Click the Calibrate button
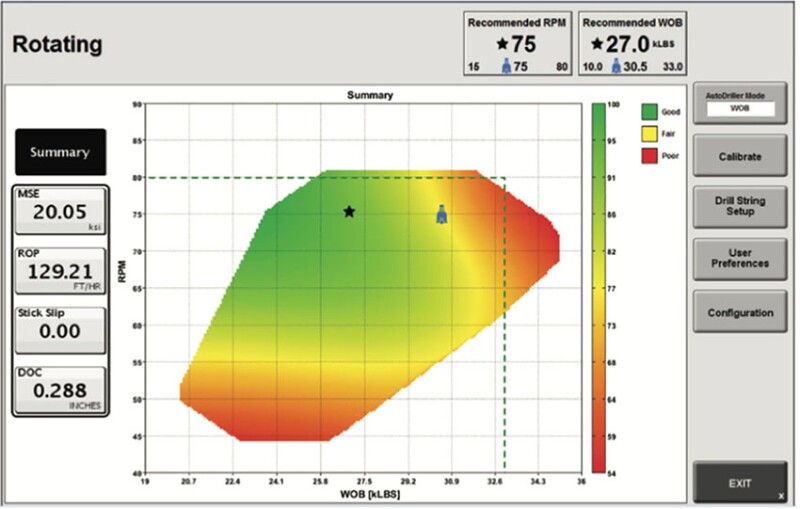This screenshot has width=800, height=509. (740, 156)
